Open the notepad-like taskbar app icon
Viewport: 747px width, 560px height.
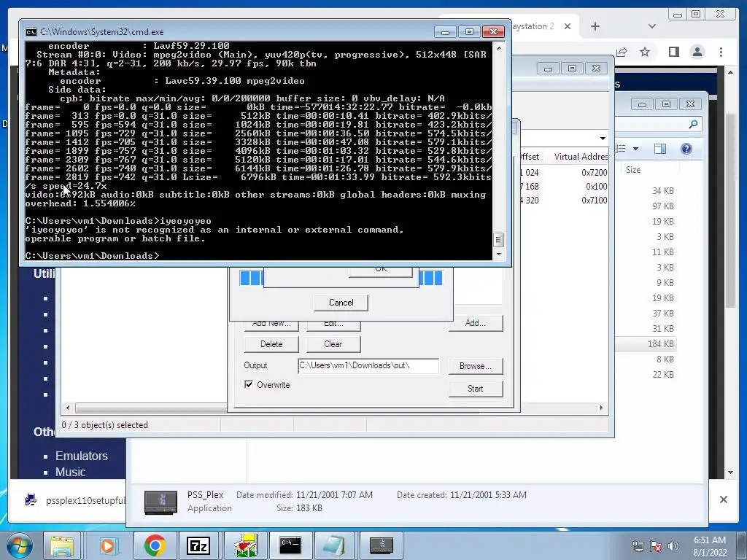pyautogui.click(x=334, y=545)
